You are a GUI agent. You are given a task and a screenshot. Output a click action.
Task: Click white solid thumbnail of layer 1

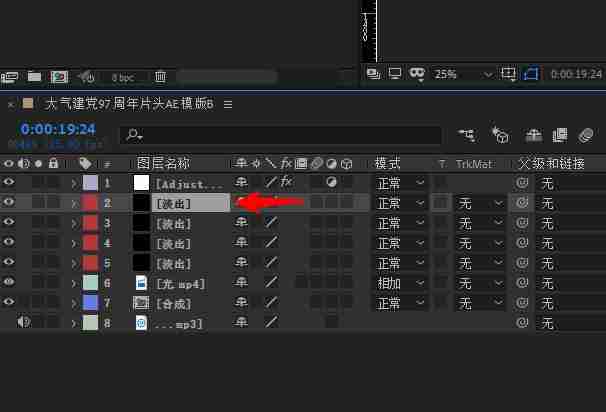click(141, 183)
